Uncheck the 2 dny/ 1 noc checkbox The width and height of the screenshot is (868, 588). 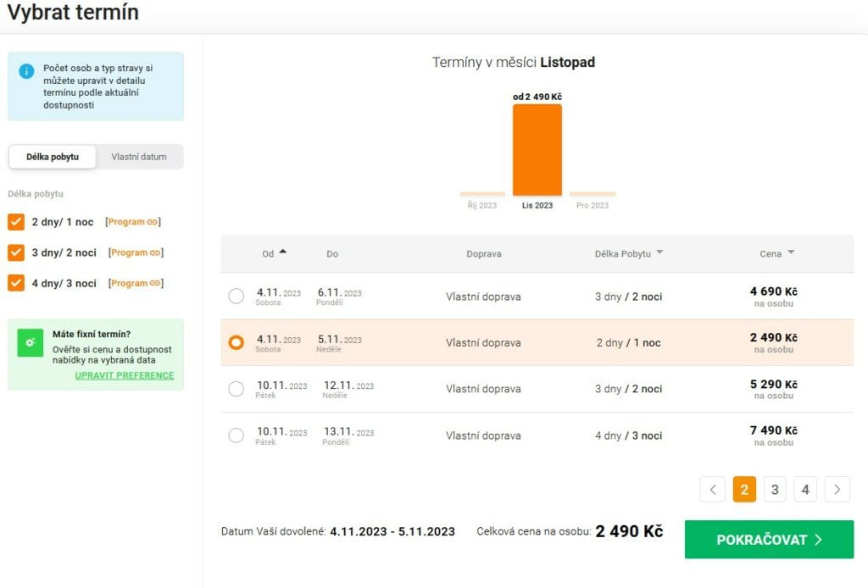16,222
